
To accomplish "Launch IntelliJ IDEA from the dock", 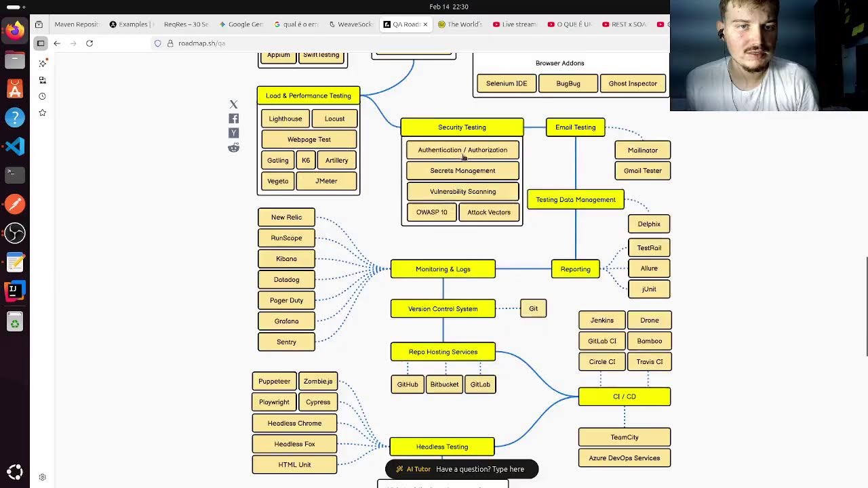I will click(15, 291).
